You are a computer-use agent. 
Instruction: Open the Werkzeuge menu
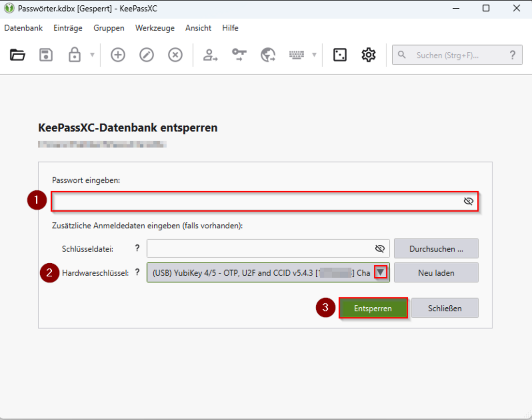[155, 28]
